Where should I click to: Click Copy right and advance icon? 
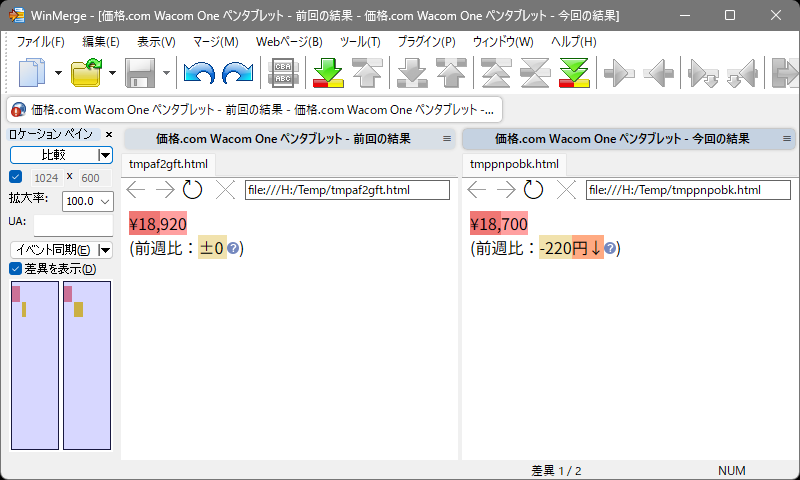click(703, 73)
